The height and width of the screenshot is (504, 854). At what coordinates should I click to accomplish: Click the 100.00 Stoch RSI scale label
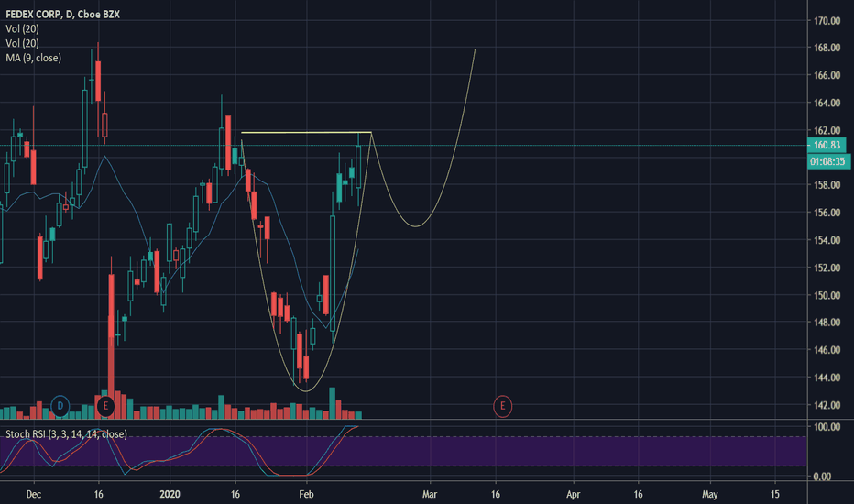827,427
